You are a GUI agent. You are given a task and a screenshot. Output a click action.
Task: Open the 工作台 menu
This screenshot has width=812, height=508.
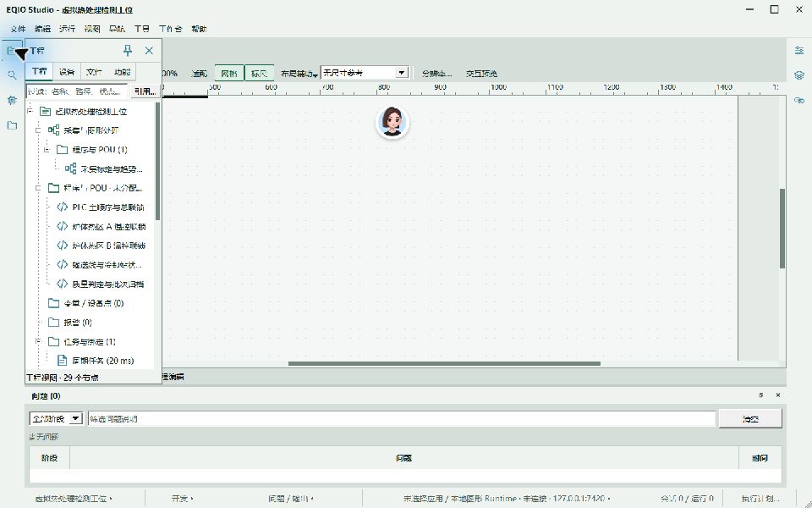click(170, 29)
